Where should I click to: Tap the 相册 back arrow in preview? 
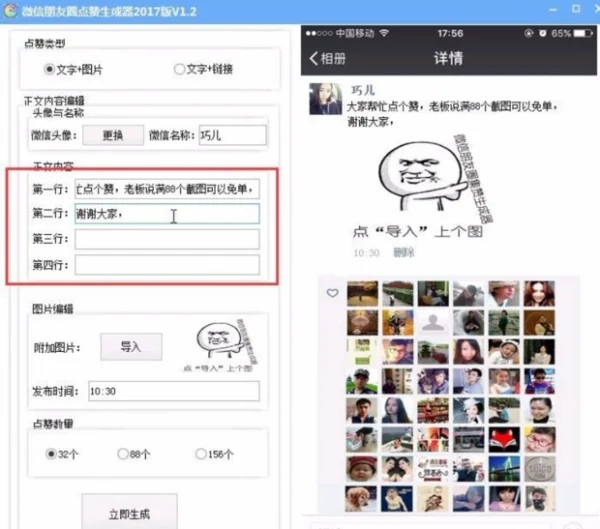pos(327,59)
